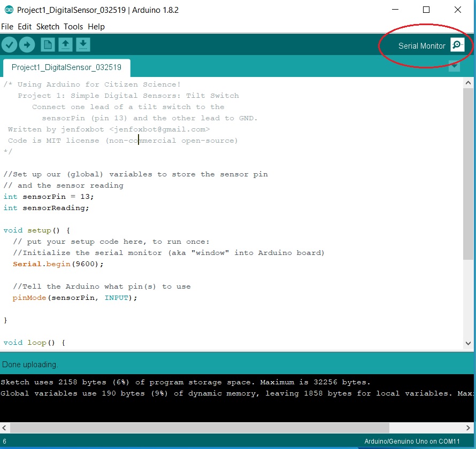This screenshot has height=449, width=476.
Task: Open the Sketch menu
Action: point(48,26)
